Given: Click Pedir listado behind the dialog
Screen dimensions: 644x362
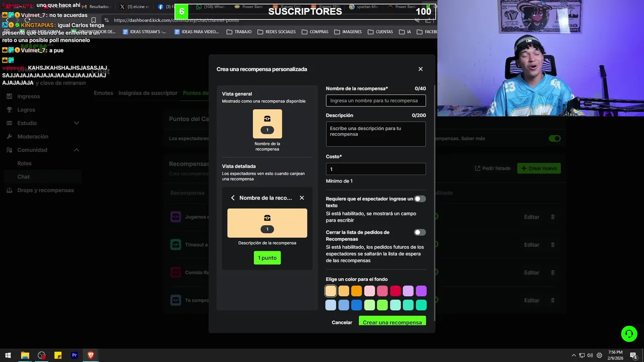Looking at the screenshot, I should coord(493,168).
